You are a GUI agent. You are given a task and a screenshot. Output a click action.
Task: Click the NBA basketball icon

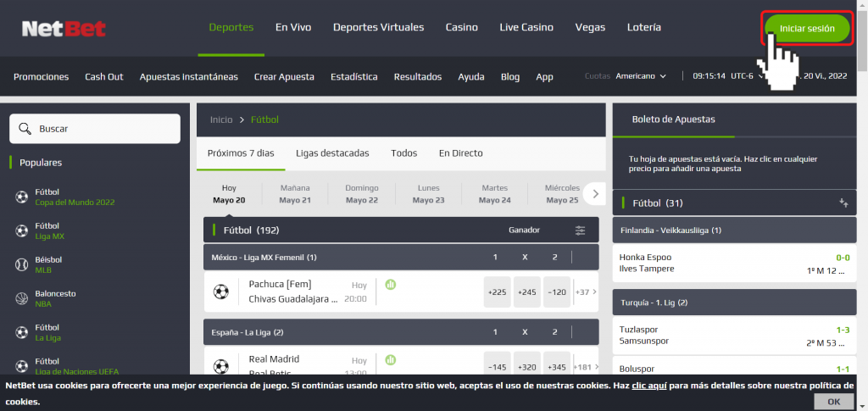(21, 298)
